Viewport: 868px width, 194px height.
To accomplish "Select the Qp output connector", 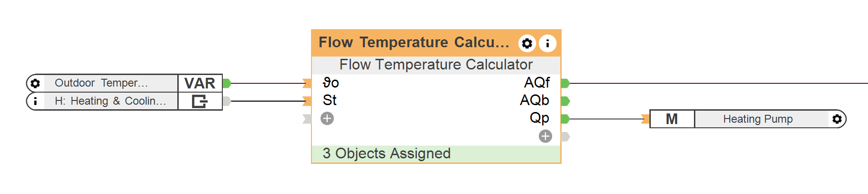I will pos(565,119).
